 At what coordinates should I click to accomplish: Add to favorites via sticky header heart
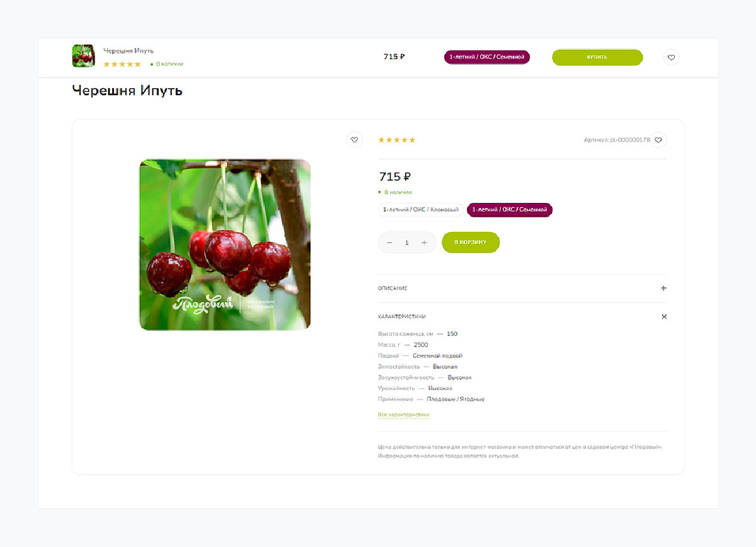tap(671, 57)
